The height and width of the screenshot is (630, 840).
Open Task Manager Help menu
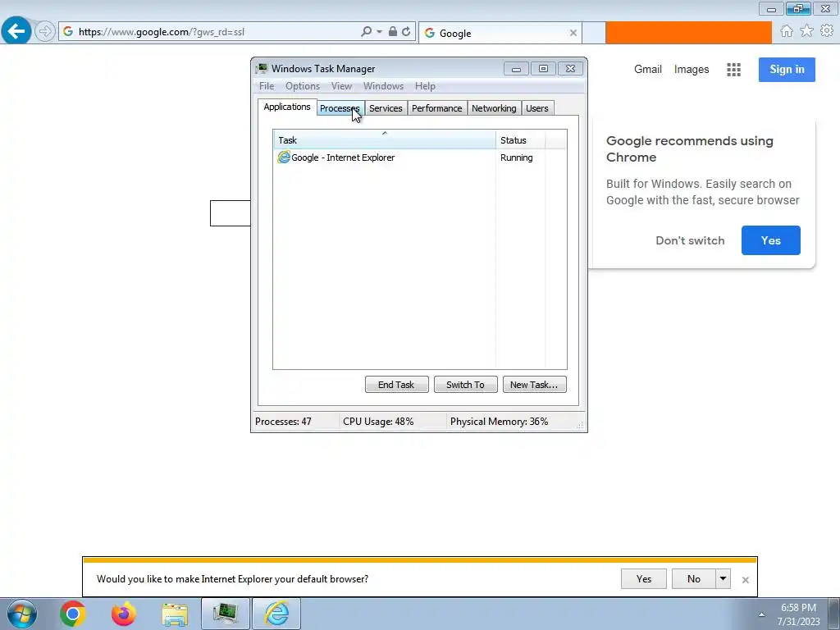pos(425,86)
